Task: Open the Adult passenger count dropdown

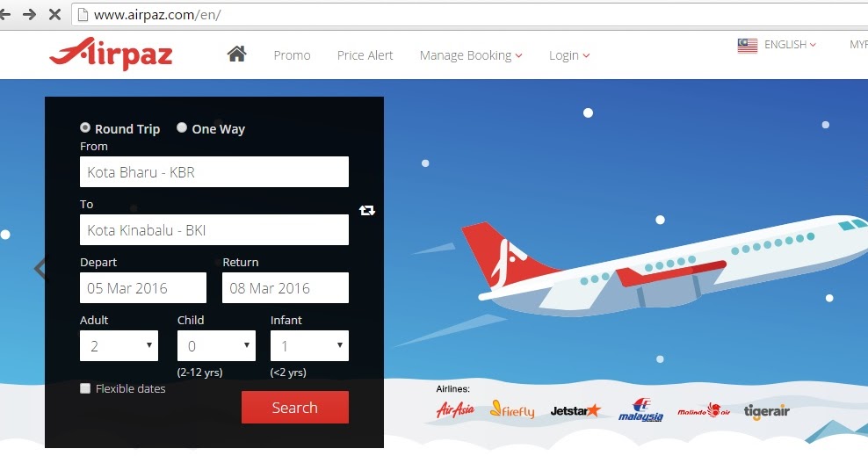Action: 119,346
